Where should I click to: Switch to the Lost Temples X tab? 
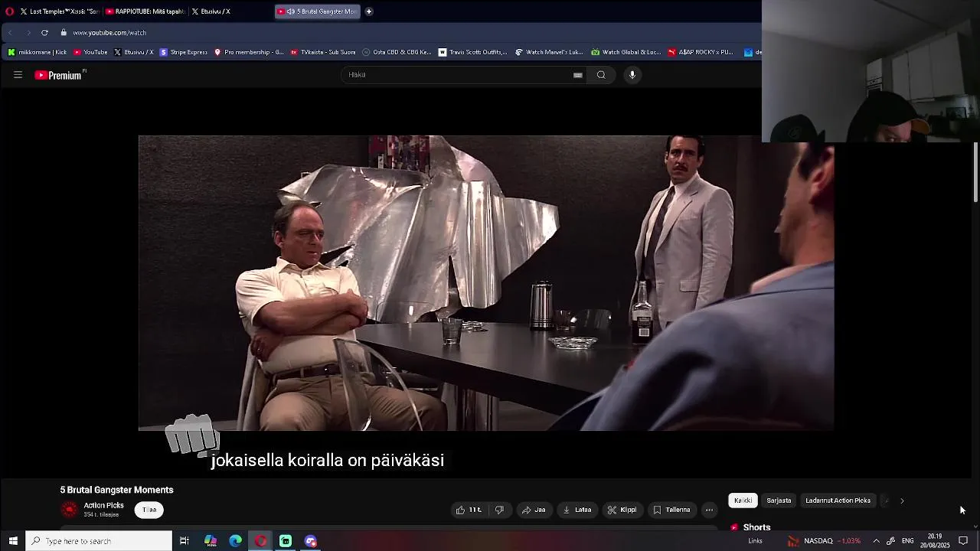60,11
